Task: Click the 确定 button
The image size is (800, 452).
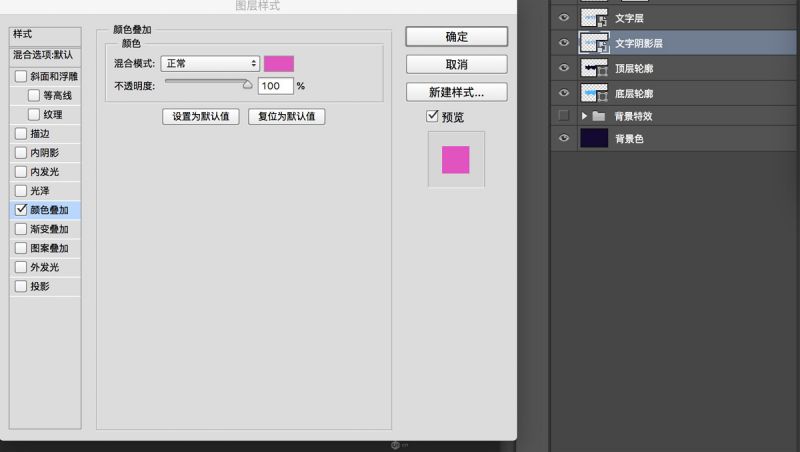Action: coord(456,36)
